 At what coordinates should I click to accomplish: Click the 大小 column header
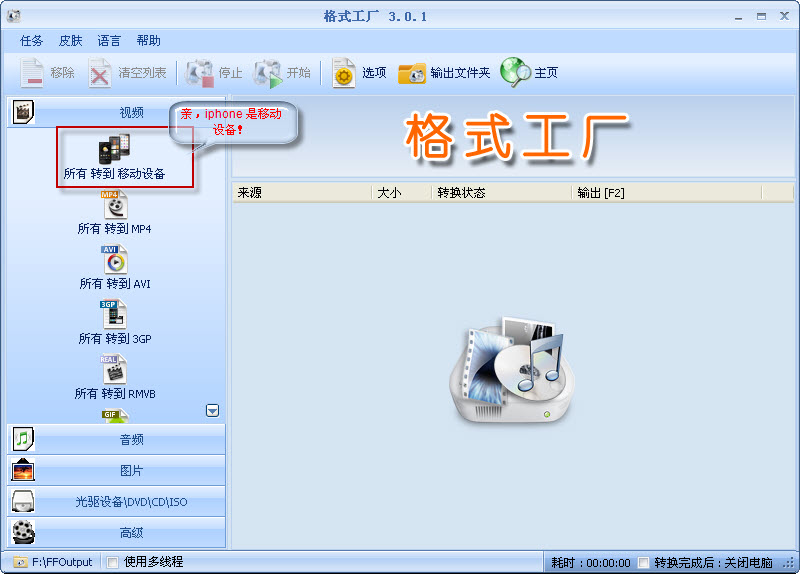pyautogui.click(x=402, y=193)
